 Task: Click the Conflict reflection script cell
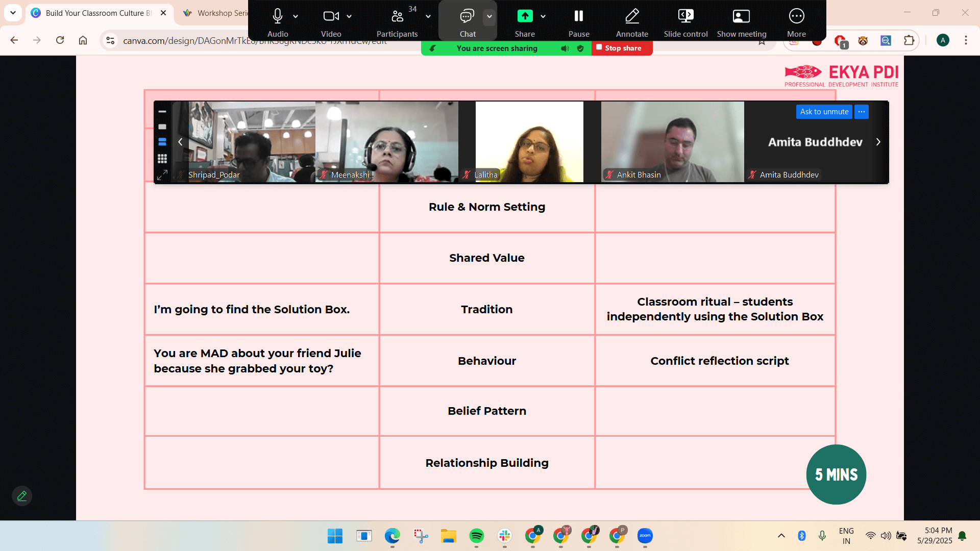point(715,361)
